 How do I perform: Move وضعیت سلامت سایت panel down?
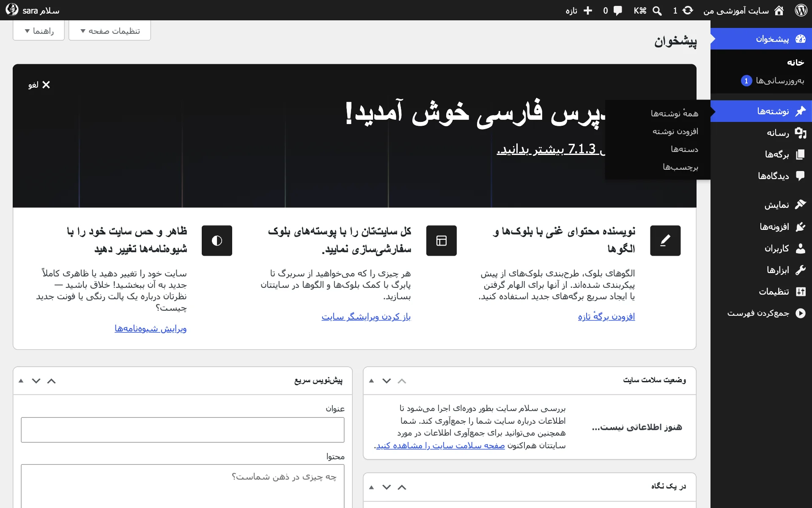coord(387,381)
